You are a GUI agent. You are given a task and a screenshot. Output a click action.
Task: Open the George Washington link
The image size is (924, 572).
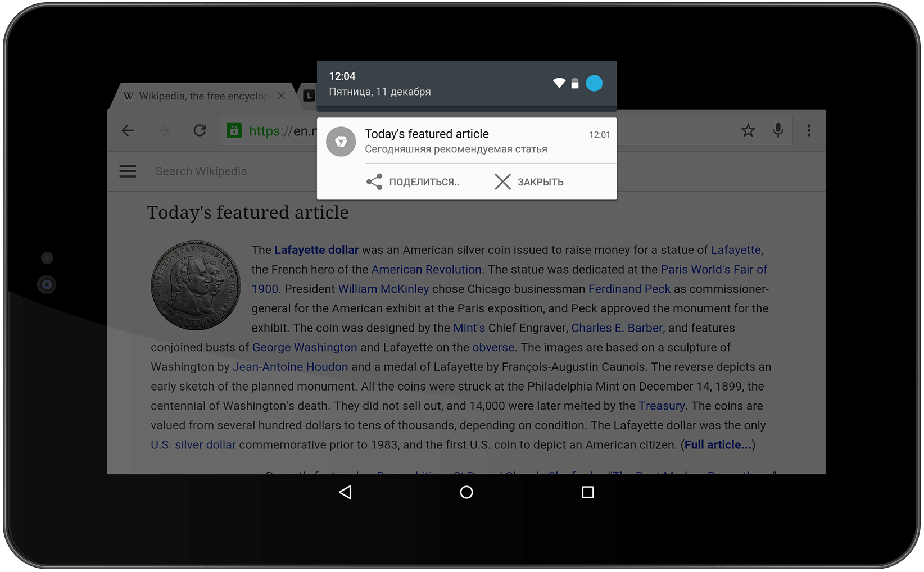click(305, 347)
